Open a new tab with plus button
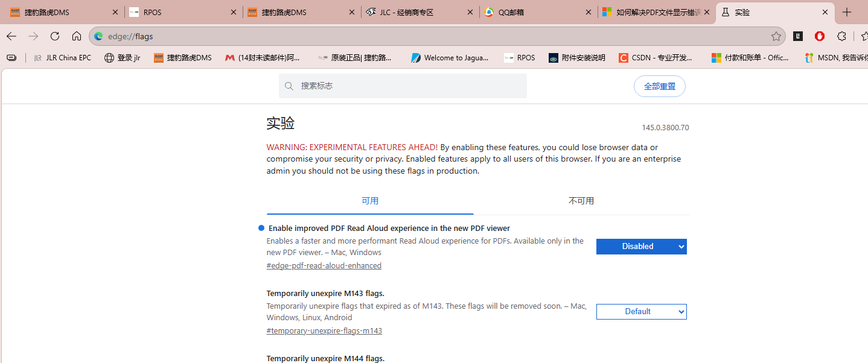This screenshot has height=363, width=868. tap(847, 12)
